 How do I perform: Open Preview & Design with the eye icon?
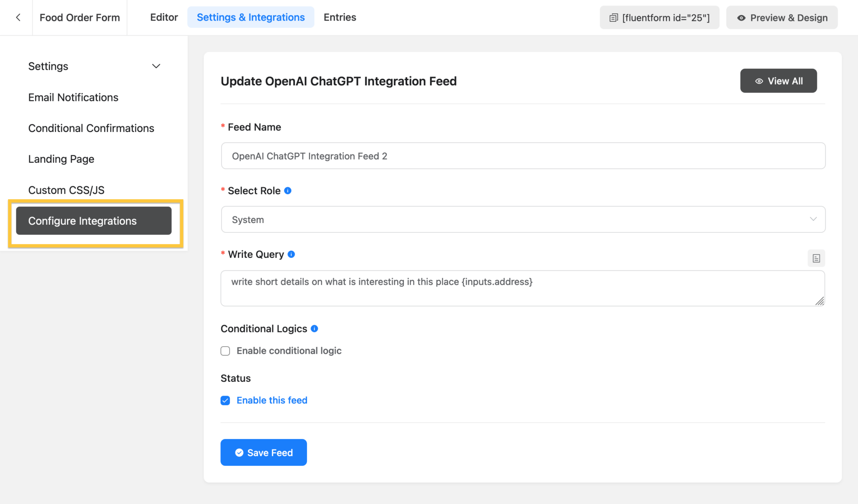741,18
